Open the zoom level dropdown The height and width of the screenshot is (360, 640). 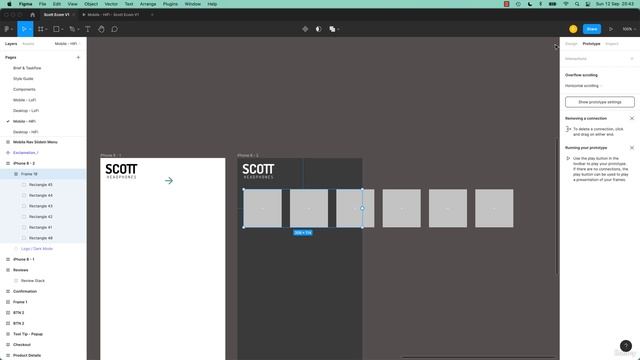(x=629, y=29)
